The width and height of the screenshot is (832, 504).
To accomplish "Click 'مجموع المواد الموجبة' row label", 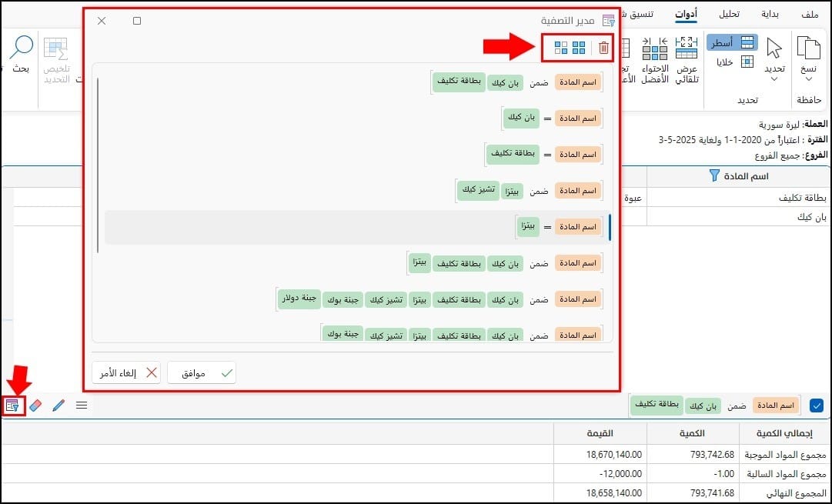I will pyautogui.click(x=786, y=454).
